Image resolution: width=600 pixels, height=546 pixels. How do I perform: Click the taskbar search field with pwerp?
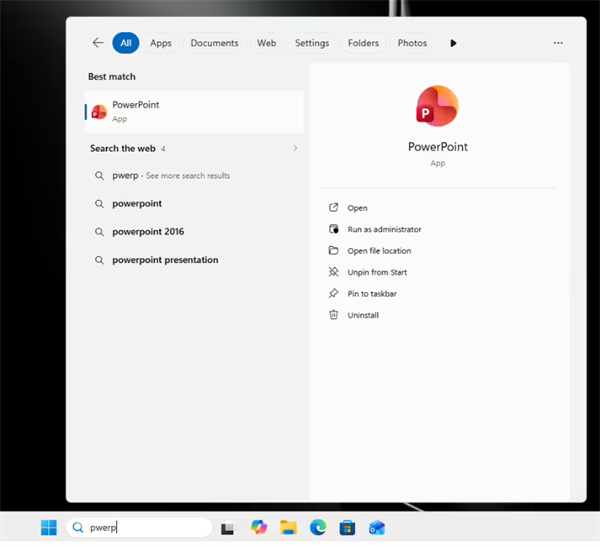click(139, 528)
